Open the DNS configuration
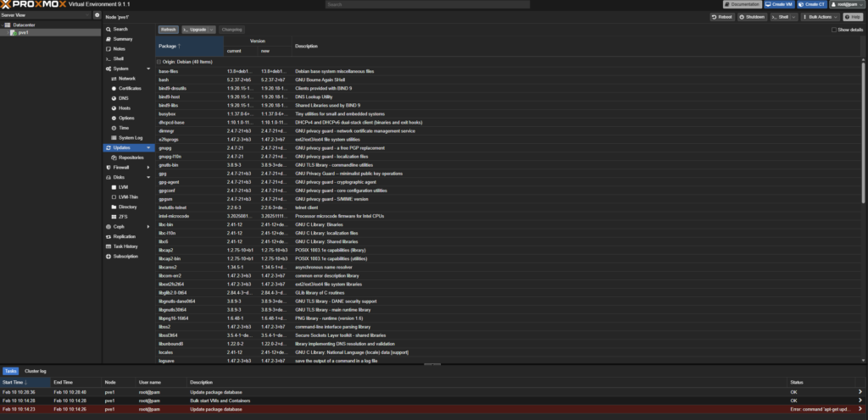The image size is (868, 420). (x=124, y=98)
